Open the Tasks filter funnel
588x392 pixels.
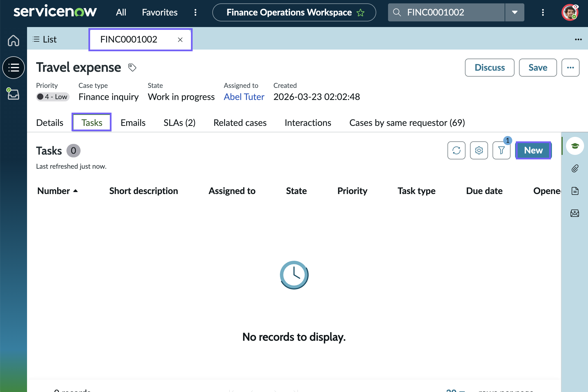click(x=502, y=150)
